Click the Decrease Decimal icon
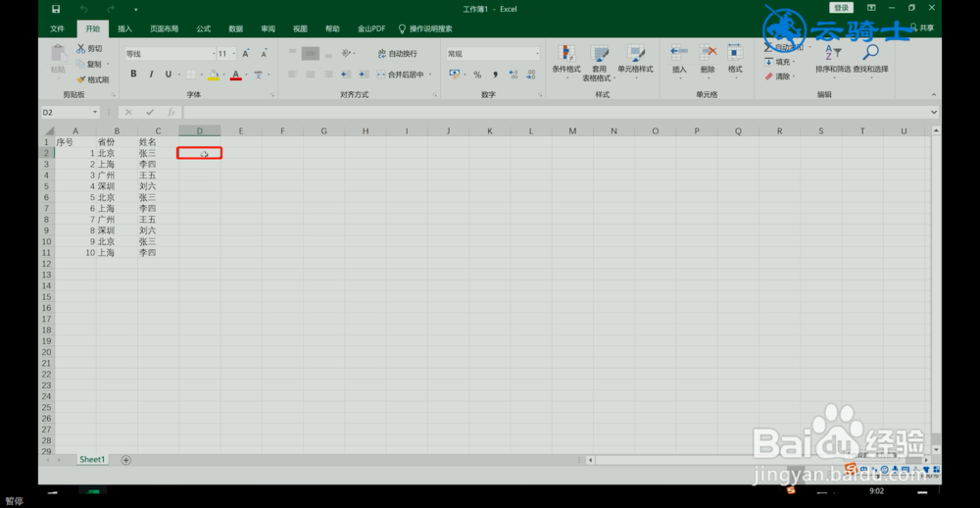Viewport: 980px width, 508px height. pyautogui.click(x=530, y=75)
